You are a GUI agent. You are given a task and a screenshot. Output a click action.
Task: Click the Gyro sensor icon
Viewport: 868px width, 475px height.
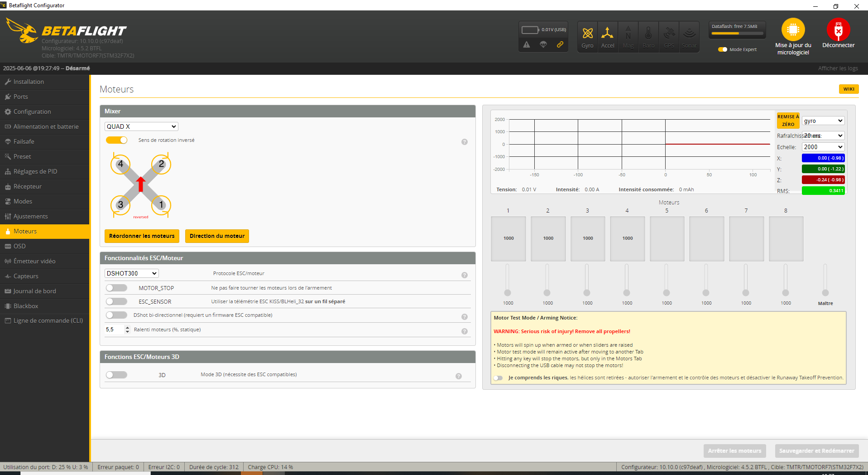click(x=587, y=34)
